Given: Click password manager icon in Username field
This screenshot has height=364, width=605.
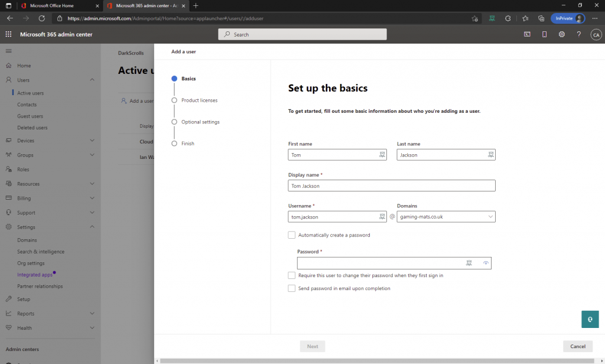Looking at the screenshot, I should [x=382, y=216].
